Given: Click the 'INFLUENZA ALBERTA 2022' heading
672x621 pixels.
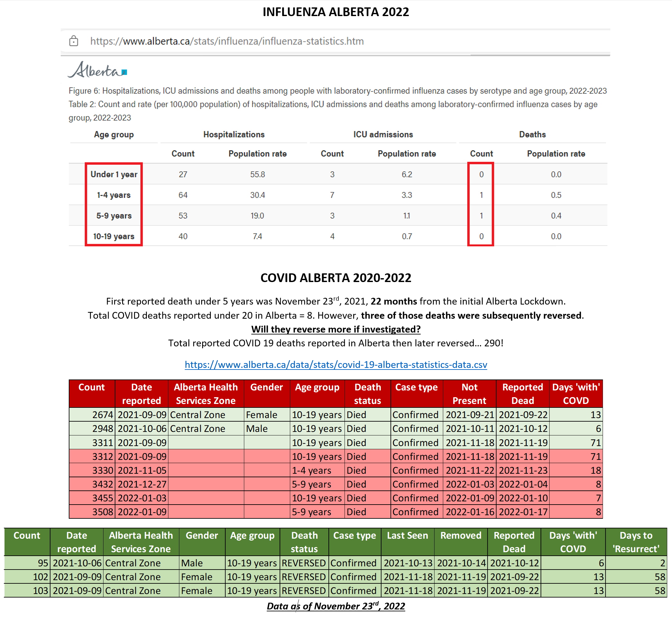Looking at the screenshot, I should [x=336, y=12].
